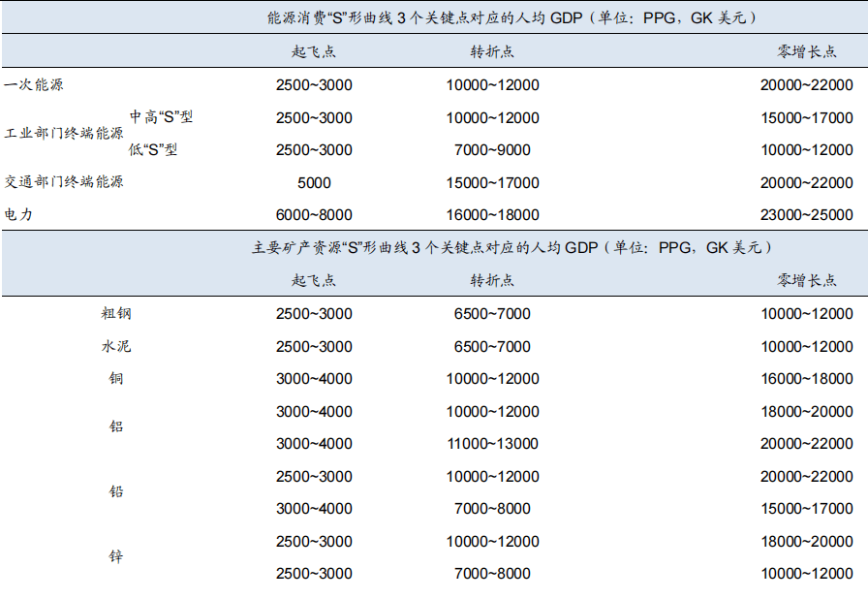
Task: Select the 一次能源 row label
Action: click(34, 85)
